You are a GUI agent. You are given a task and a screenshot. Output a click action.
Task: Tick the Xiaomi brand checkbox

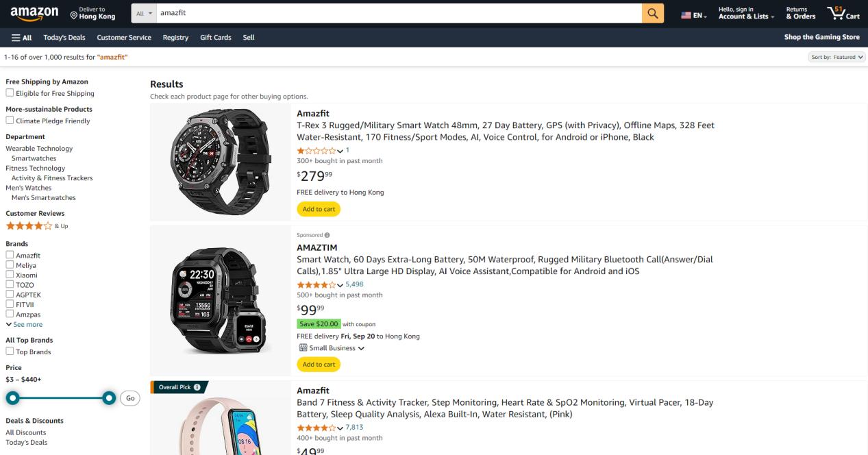(10, 274)
